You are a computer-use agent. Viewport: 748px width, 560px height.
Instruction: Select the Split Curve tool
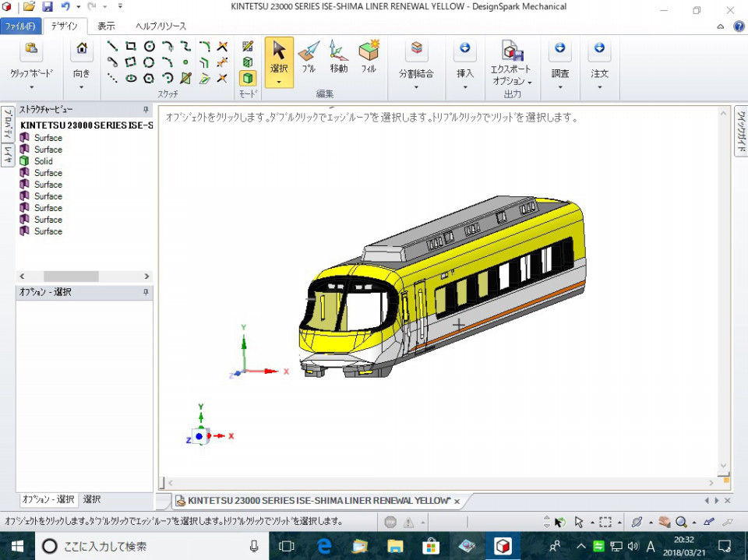click(222, 78)
